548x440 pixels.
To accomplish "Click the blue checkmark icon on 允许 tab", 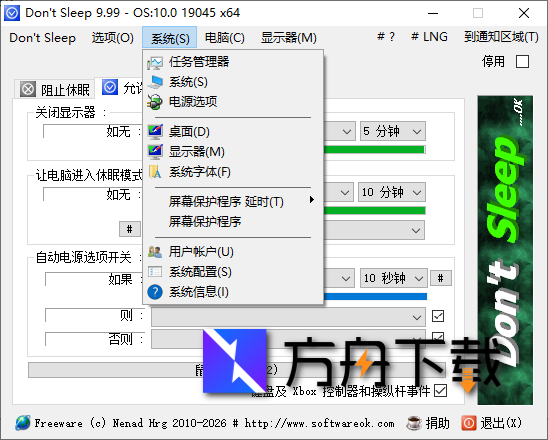I will (x=110, y=87).
